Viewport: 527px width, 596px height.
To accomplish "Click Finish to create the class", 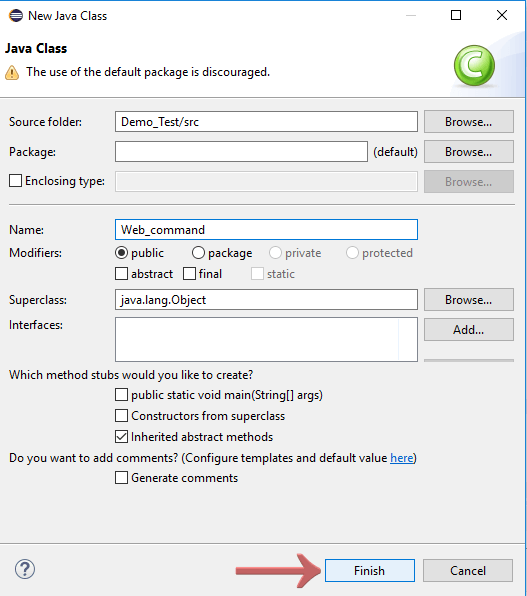I will tap(370, 570).
